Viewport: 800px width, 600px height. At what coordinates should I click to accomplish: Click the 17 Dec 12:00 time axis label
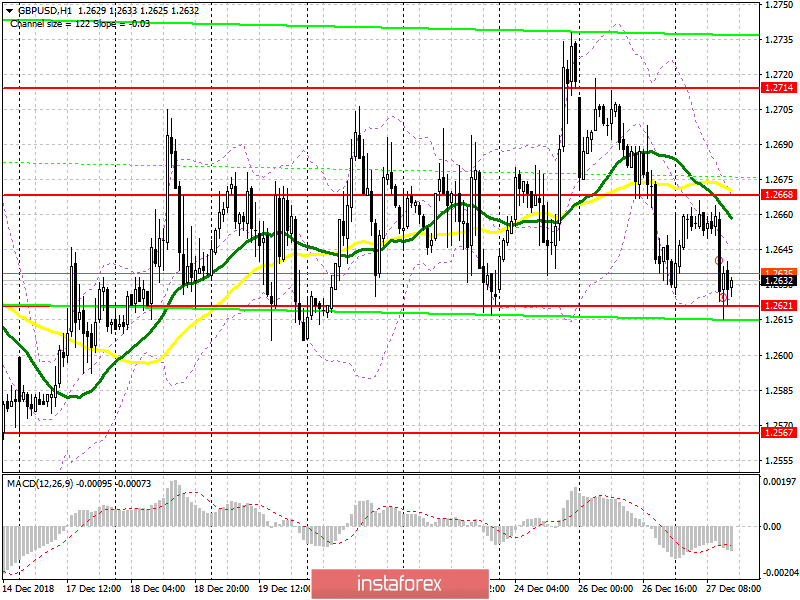(94, 588)
